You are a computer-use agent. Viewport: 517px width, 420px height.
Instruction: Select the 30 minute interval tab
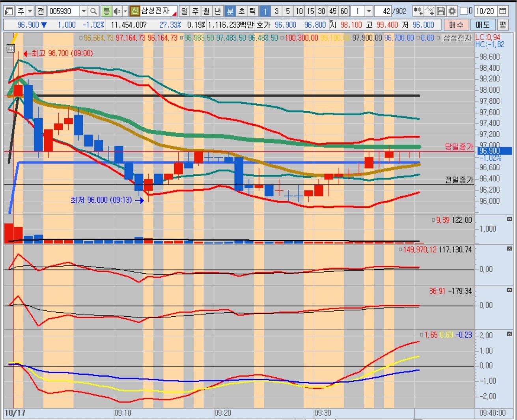click(322, 11)
